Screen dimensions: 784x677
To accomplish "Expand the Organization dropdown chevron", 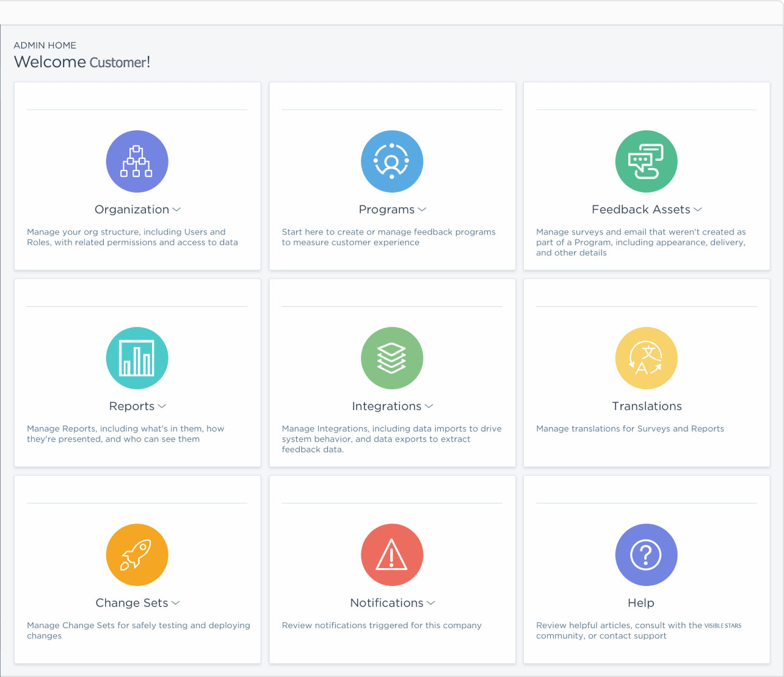I will coord(176,210).
